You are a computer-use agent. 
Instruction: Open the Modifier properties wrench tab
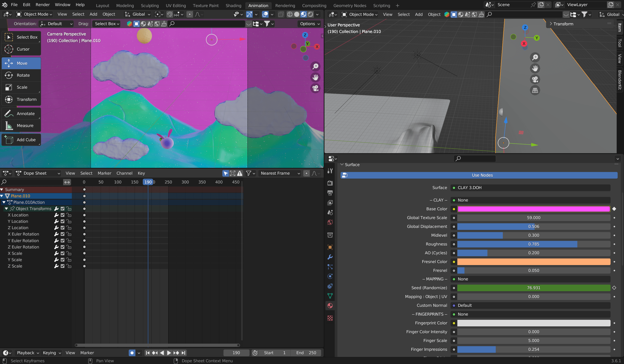pyautogui.click(x=330, y=257)
